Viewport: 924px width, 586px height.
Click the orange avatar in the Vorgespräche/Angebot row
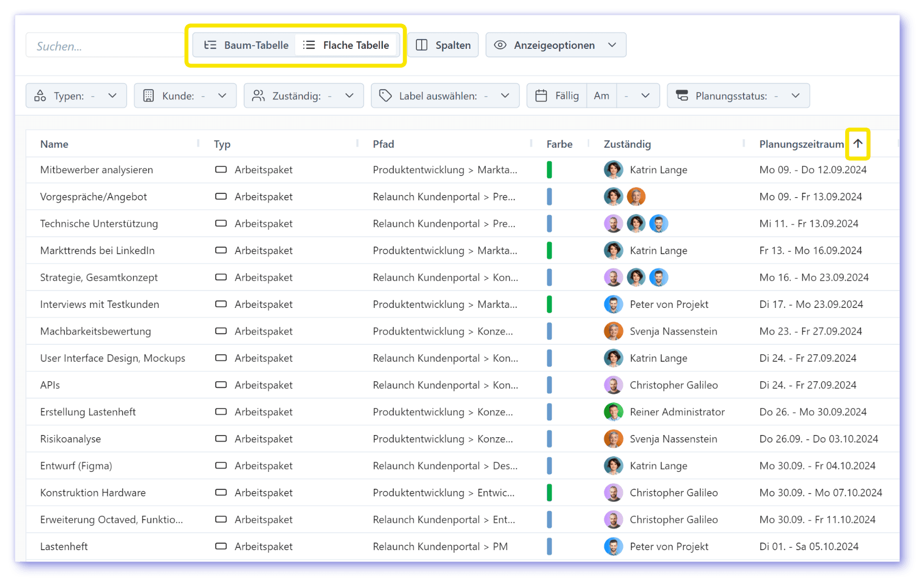tap(636, 197)
